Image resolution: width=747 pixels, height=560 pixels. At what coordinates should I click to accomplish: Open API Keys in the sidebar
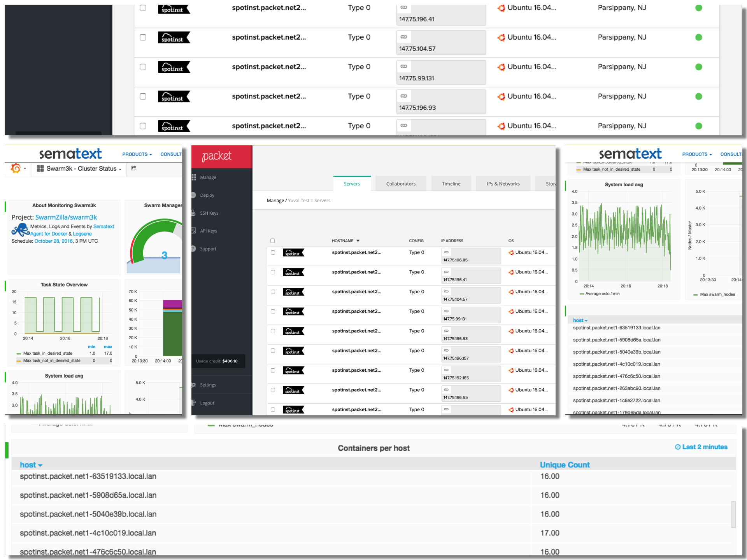tap(208, 231)
